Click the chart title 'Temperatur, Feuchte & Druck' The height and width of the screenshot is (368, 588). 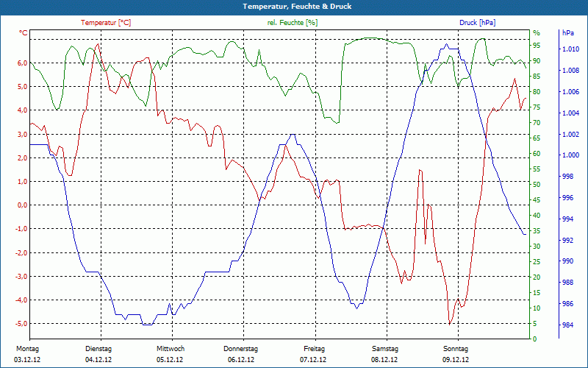click(297, 7)
